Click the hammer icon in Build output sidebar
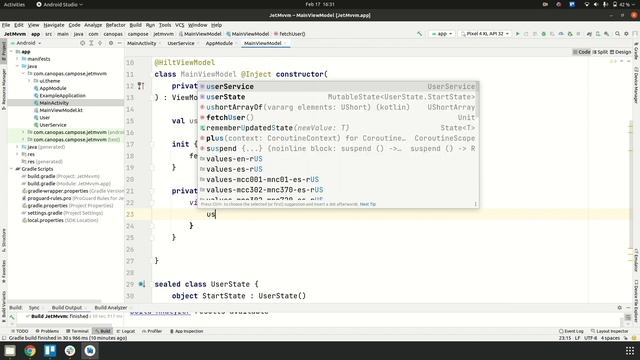Image resolution: width=640 pixels, height=360 pixels. coord(12,317)
